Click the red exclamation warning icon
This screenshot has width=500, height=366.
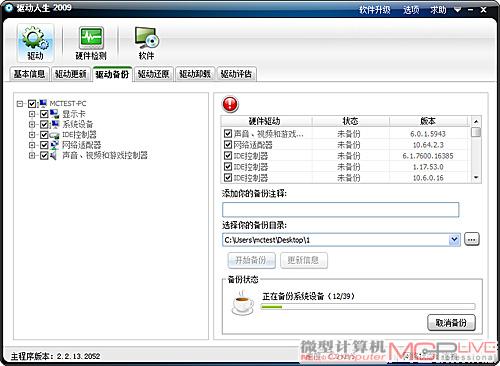(230, 104)
